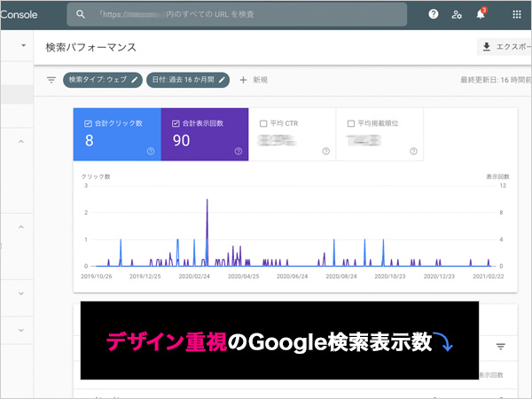The width and height of the screenshot is (532, 399).
Task: Click the search magnifier icon
Action: click(81, 14)
